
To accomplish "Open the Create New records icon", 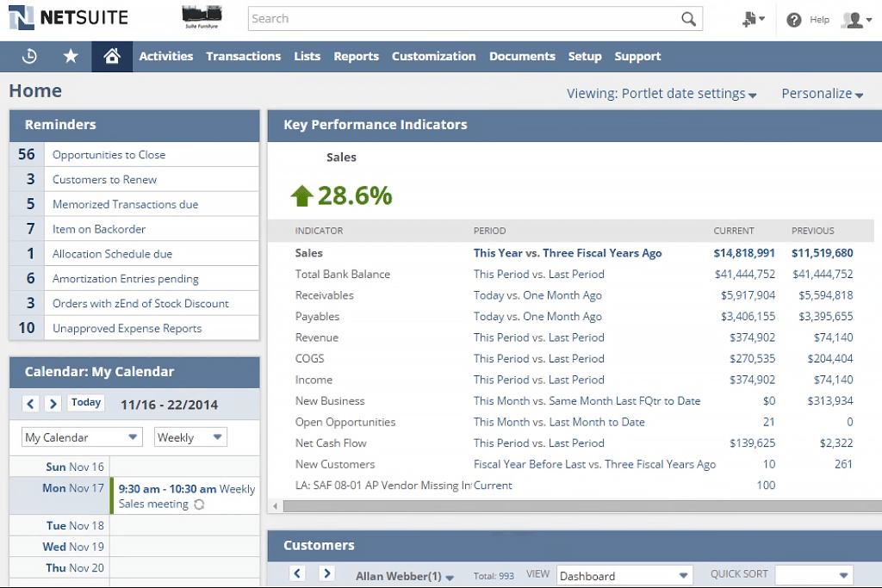I will click(748, 18).
